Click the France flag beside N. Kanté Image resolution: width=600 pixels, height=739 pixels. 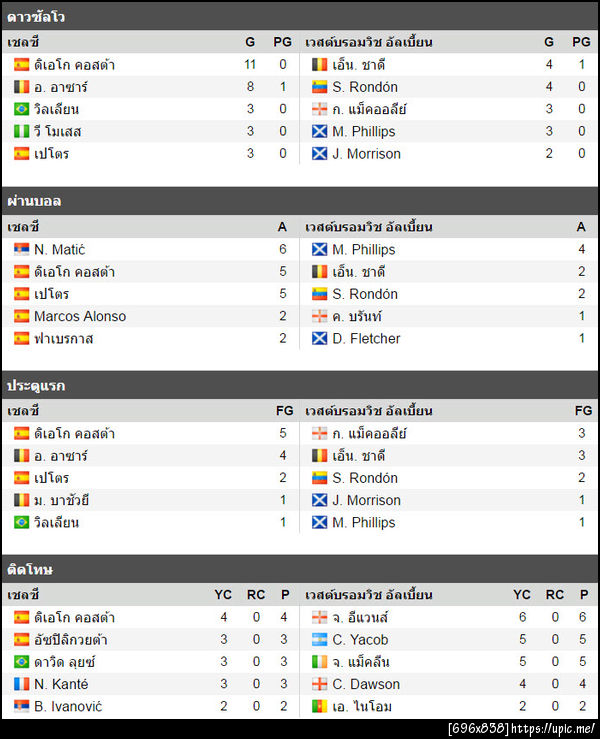tap(21, 684)
